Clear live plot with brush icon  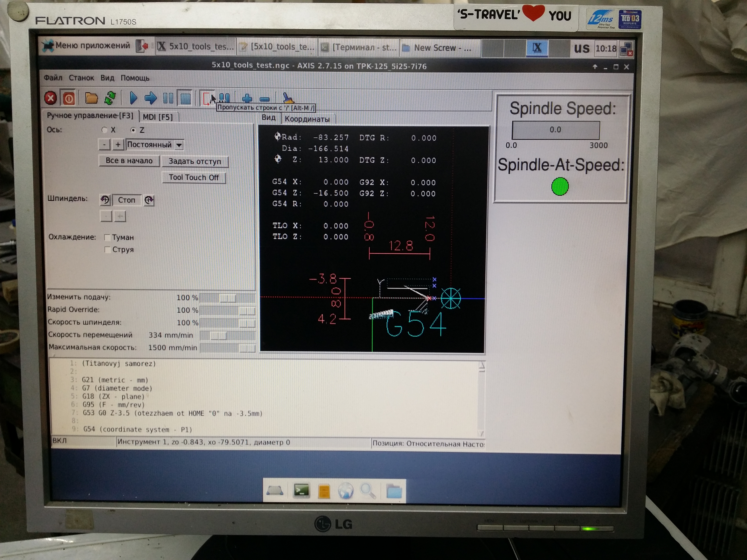288,98
